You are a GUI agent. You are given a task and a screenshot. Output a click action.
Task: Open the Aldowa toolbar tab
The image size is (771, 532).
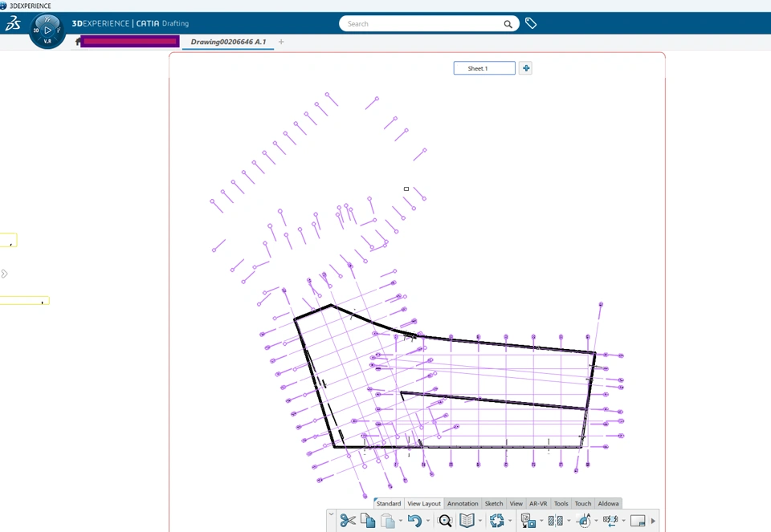click(608, 503)
